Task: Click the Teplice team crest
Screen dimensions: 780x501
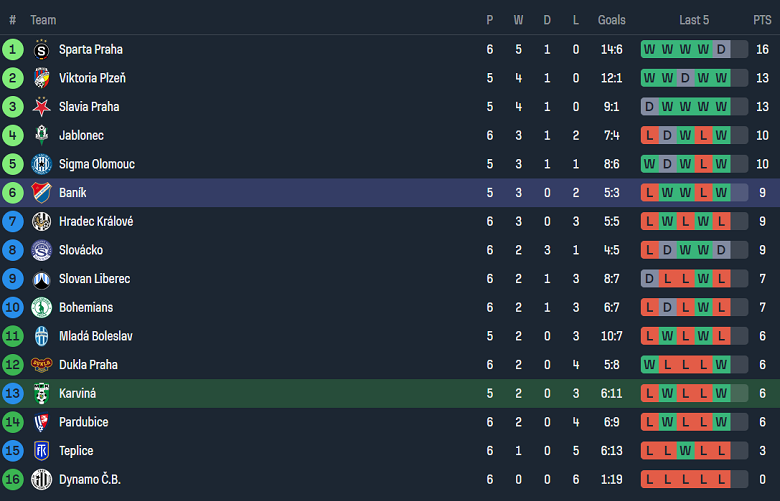Action: [x=41, y=451]
